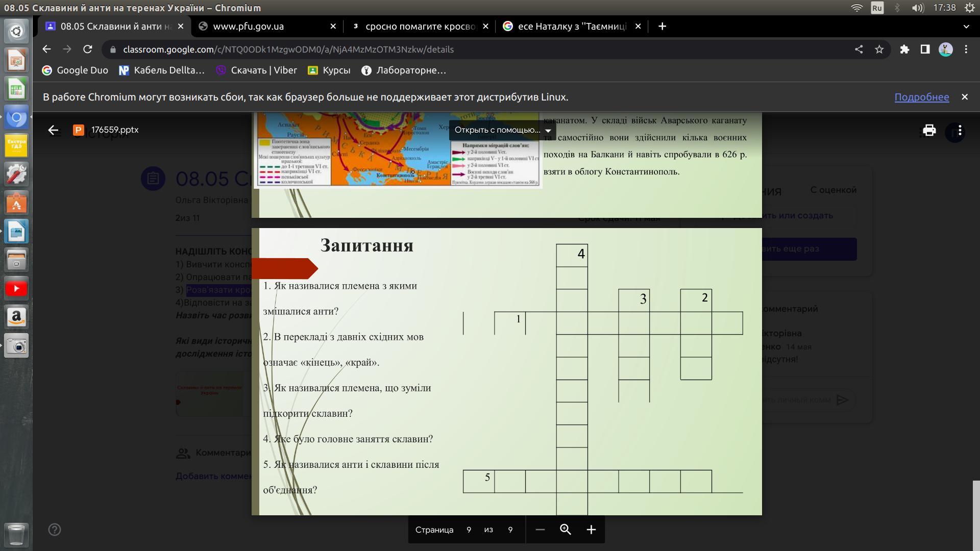The width and height of the screenshot is (980, 551).
Task: Open the 'Открыть с помощью' dropdown
Action: (502, 130)
